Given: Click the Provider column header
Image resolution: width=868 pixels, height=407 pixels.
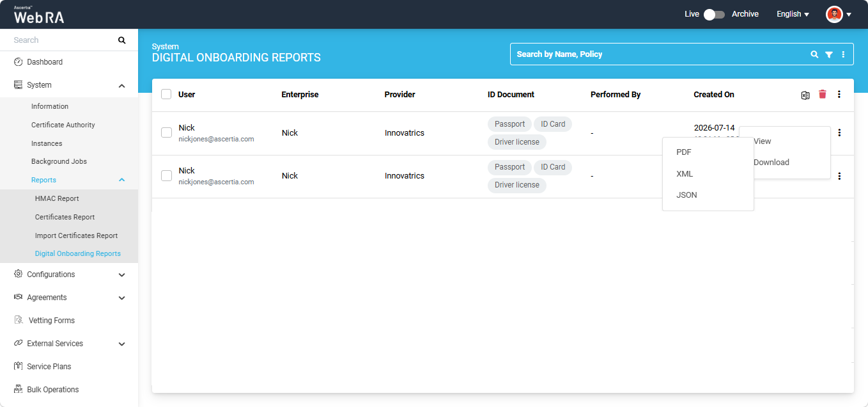Looking at the screenshot, I should click(400, 95).
